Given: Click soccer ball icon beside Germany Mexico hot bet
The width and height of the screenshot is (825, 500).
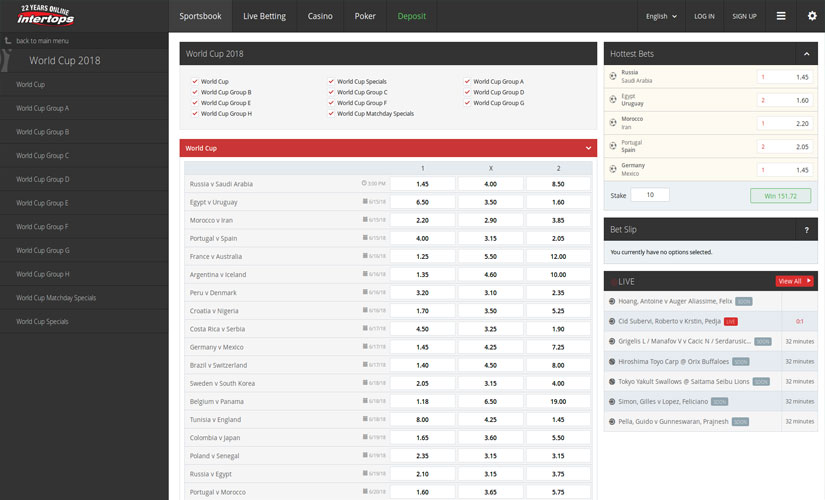Looking at the screenshot, I should [x=612, y=169].
